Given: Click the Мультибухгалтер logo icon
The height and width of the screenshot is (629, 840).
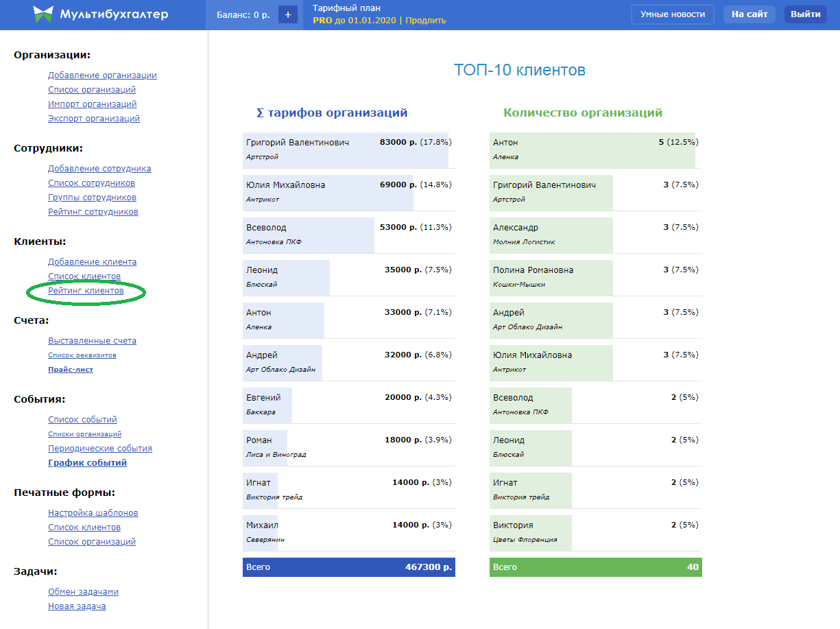Looking at the screenshot, I should tap(43, 14).
